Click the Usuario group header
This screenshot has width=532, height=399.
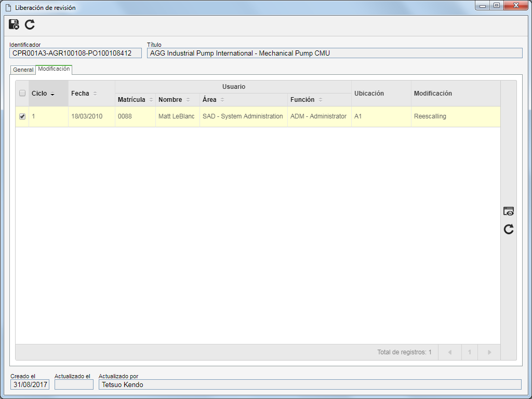click(233, 87)
